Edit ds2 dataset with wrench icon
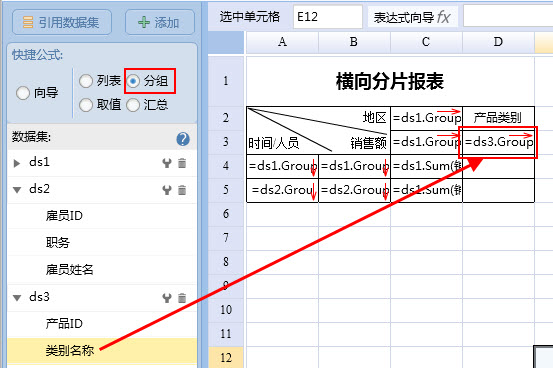The width and height of the screenshot is (553, 368). [167, 190]
